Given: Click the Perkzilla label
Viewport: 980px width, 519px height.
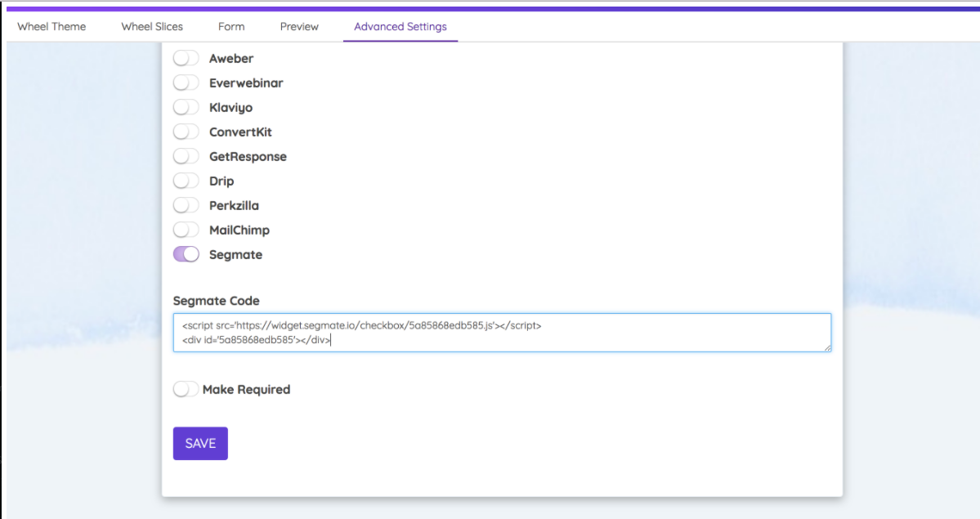Looking at the screenshot, I should 234,205.
